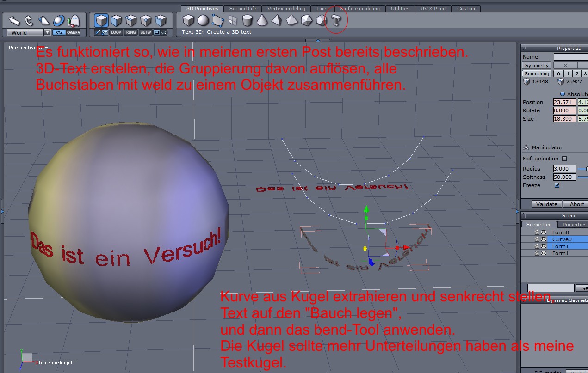
Task: Click the Name input field
Action: pyautogui.click(x=571, y=57)
